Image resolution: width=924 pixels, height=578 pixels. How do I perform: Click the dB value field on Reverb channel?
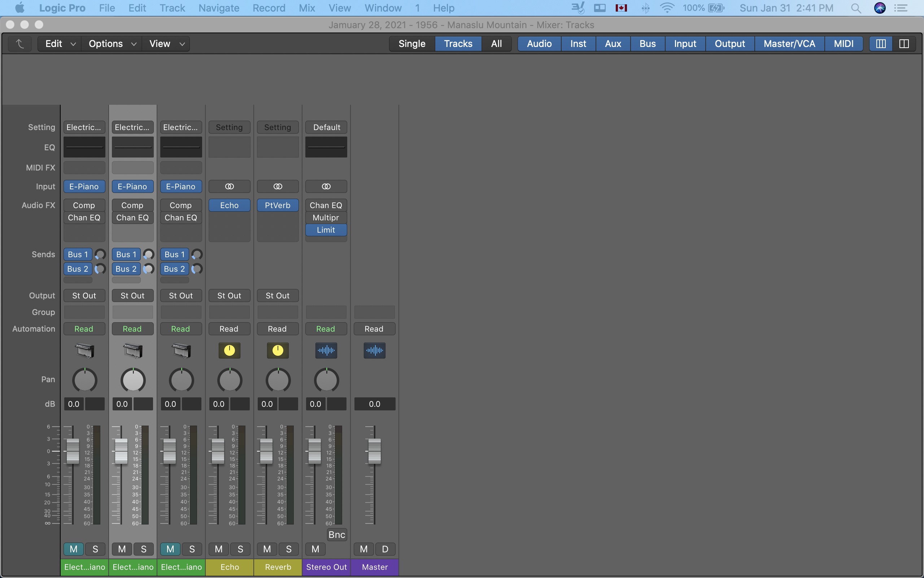click(267, 404)
